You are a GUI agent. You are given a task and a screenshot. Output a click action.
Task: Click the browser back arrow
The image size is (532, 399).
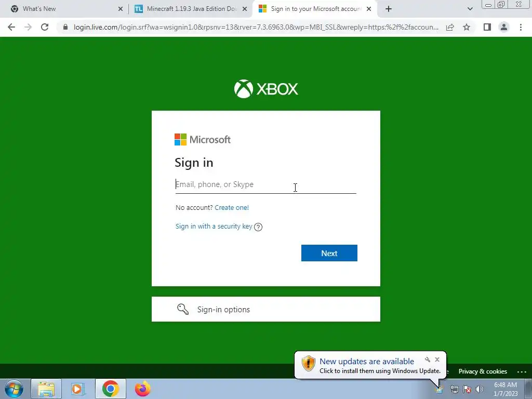pos(11,27)
